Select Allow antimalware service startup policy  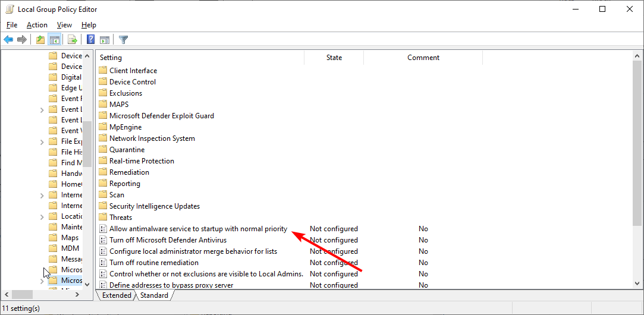pyautogui.click(x=198, y=229)
